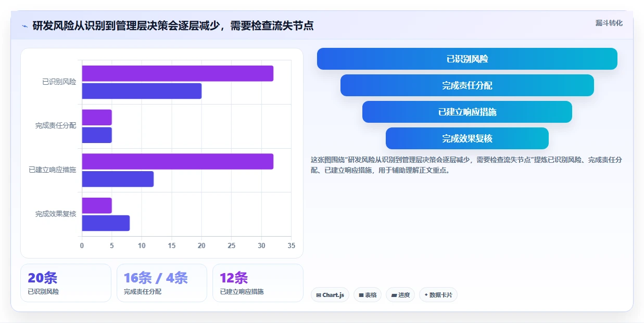
Task: Click the purple bar for 已识别风险
Action: pos(178,73)
